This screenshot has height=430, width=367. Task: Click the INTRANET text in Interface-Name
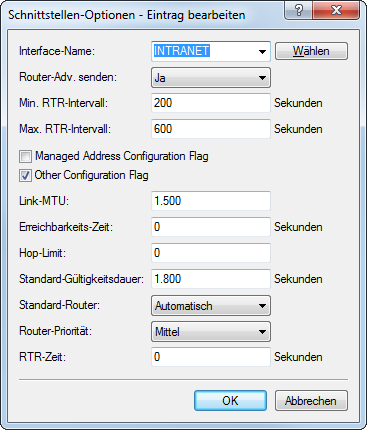click(182, 51)
